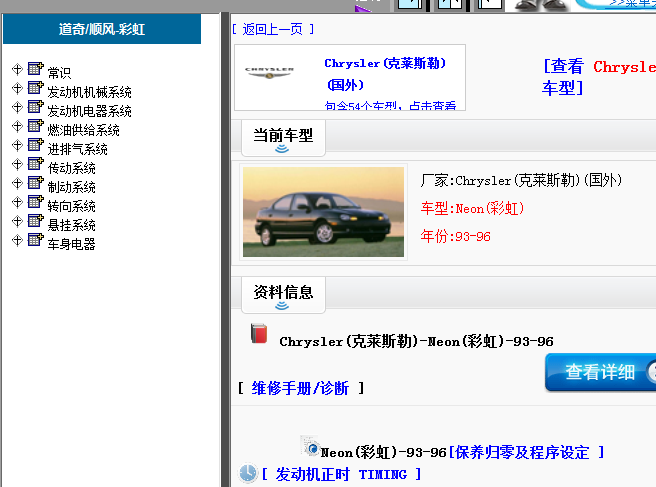Click the table icon beside 转向系统
Screen dimensions: 656x487
36,202
